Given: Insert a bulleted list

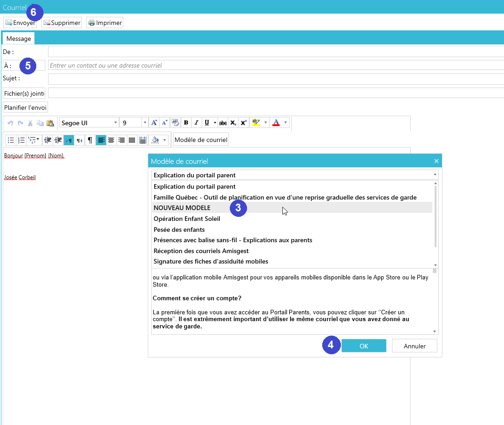Looking at the screenshot, I should [x=11, y=140].
